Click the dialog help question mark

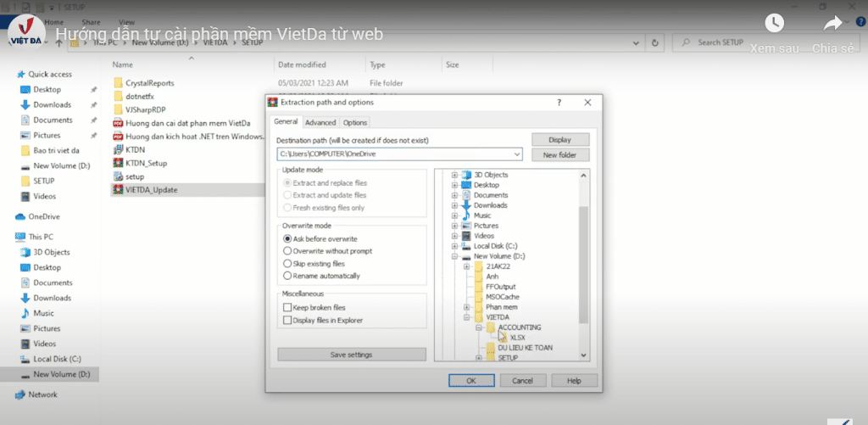(559, 103)
